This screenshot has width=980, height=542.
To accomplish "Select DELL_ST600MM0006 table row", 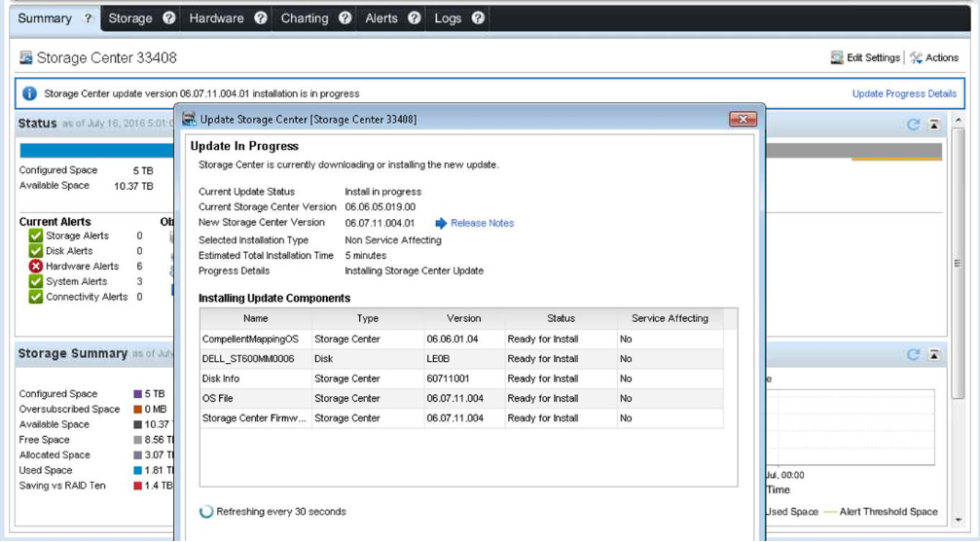I will [x=461, y=359].
